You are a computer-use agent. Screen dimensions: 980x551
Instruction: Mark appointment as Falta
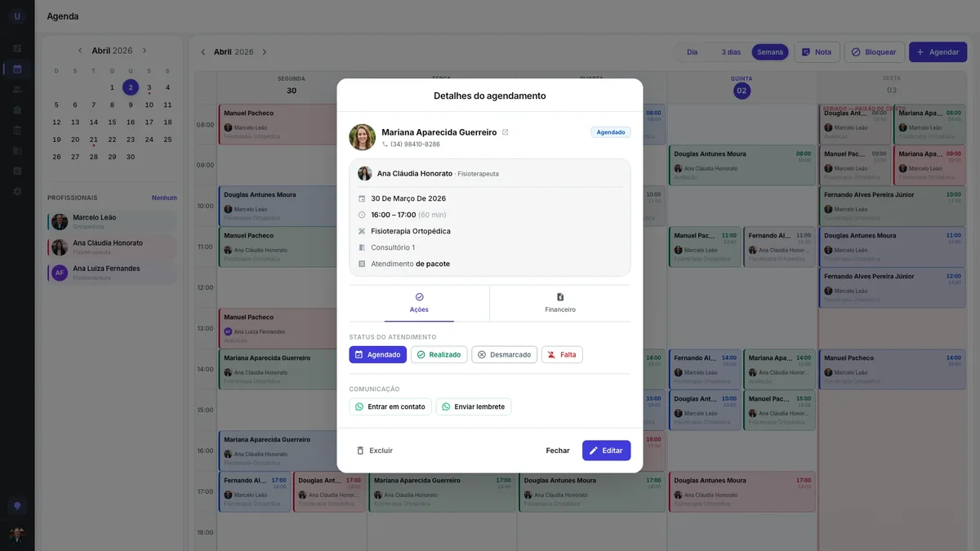click(562, 354)
